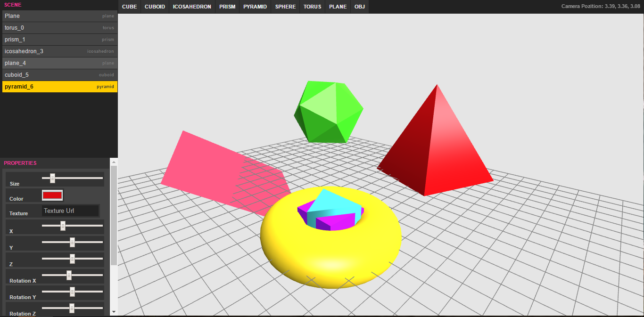Click the Size slider handle
This screenshot has width=644, height=317.
[52, 178]
